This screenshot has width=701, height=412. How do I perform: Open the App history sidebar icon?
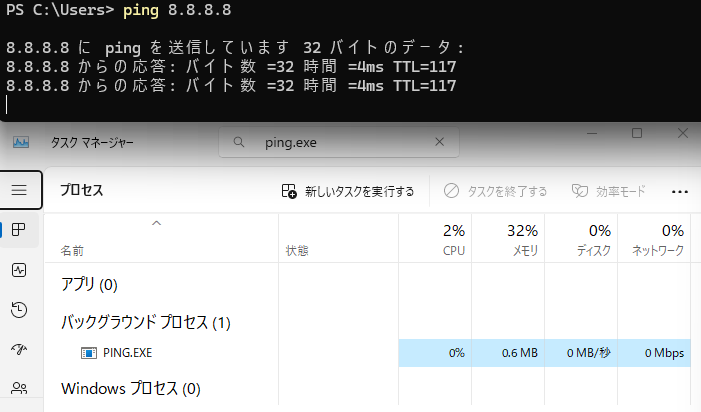19,310
